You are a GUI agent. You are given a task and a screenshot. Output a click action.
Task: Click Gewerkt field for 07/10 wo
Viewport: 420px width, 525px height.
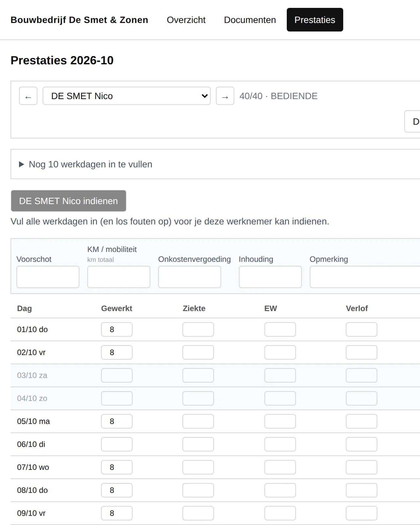click(117, 467)
